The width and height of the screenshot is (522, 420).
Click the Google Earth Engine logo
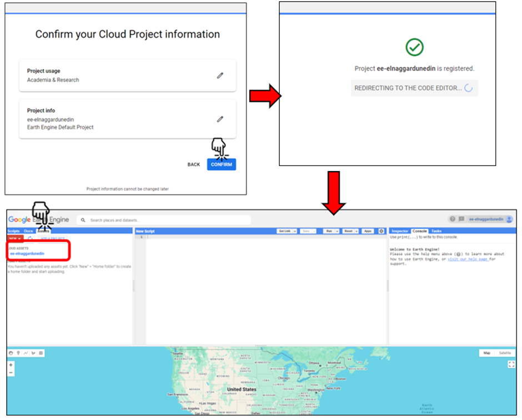tap(39, 219)
